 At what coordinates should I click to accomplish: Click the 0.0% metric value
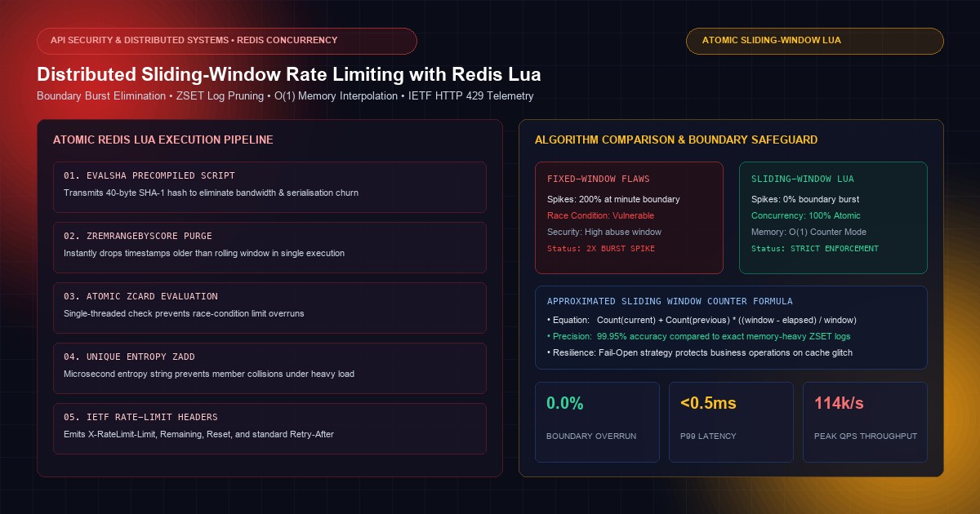[x=565, y=403]
